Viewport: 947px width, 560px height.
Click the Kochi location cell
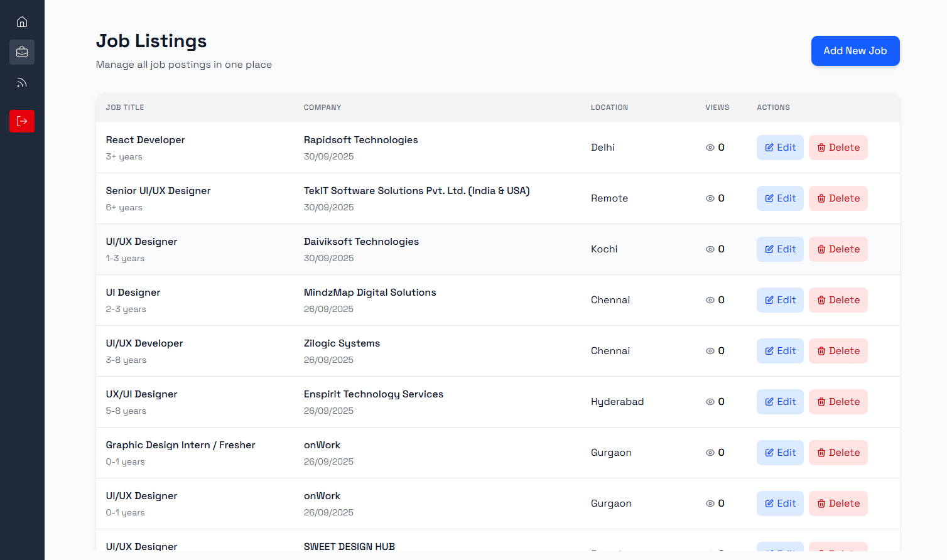[604, 249]
